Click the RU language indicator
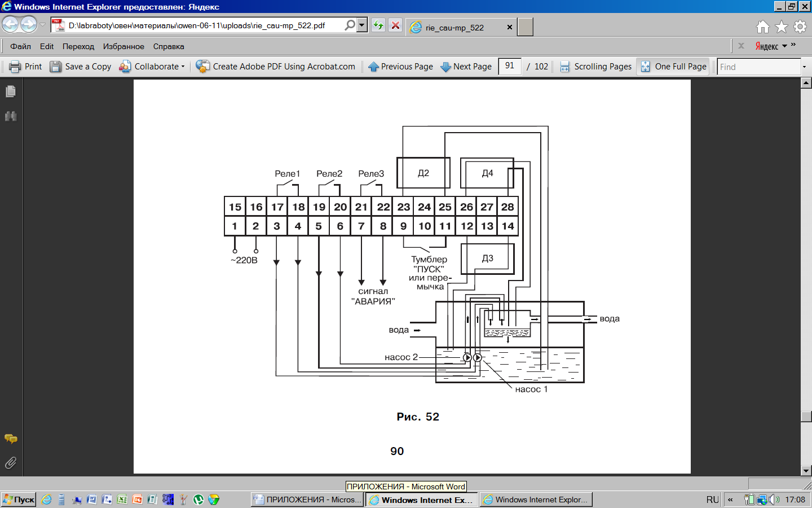812x508 pixels. tap(712, 500)
